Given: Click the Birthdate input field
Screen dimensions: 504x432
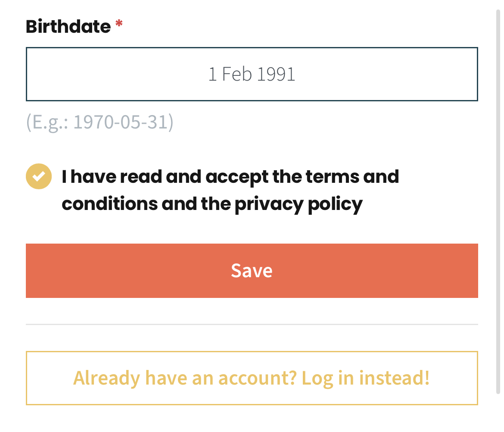Looking at the screenshot, I should pyautogui.click(x=252, y=74).
